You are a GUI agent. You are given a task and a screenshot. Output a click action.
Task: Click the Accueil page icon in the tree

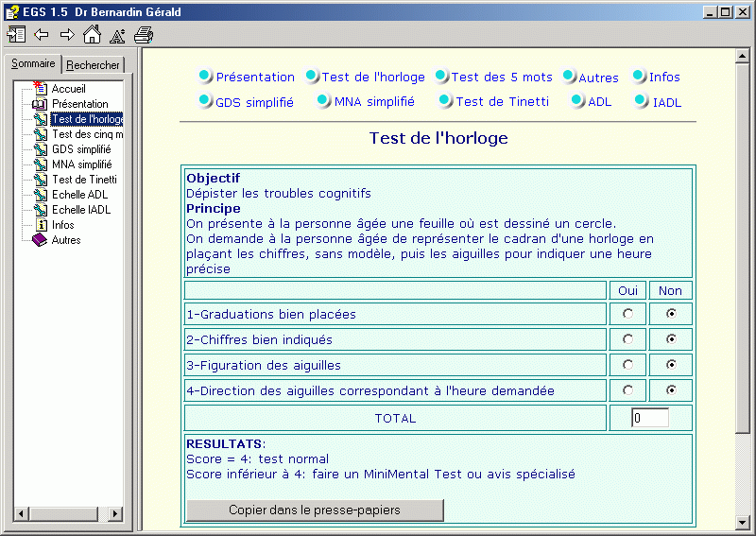41,88
